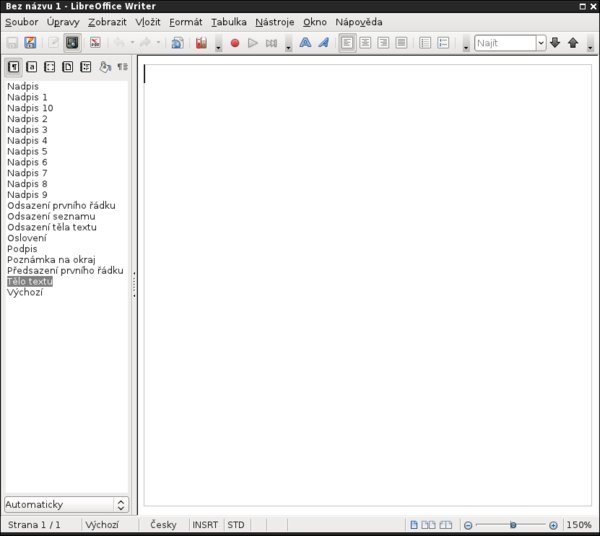Toggle the INSRT insert mode indicator

(205, 525)
